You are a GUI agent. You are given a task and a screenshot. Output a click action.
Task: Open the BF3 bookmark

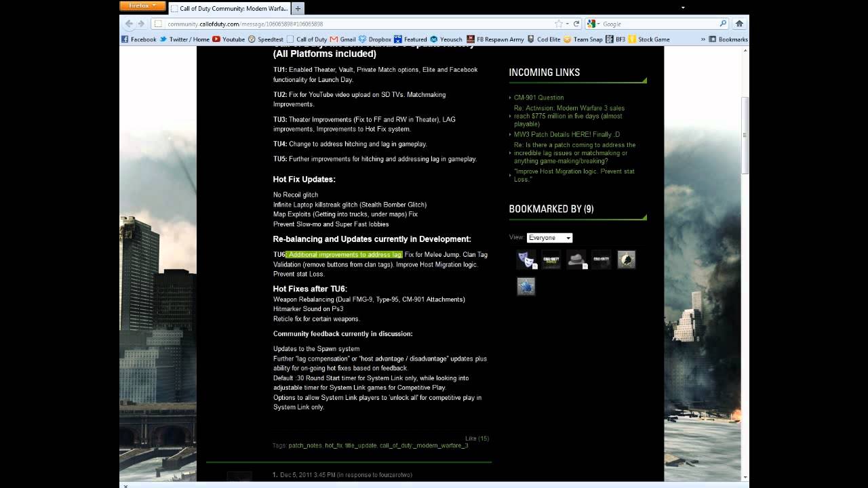616,39
